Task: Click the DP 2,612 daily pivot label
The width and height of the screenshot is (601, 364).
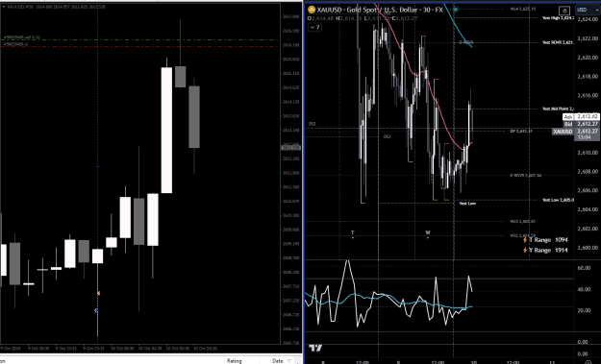Action: 521,132
